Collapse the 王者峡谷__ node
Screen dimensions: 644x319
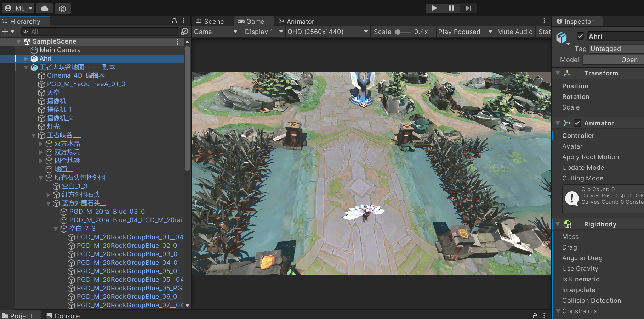(33, 135)
